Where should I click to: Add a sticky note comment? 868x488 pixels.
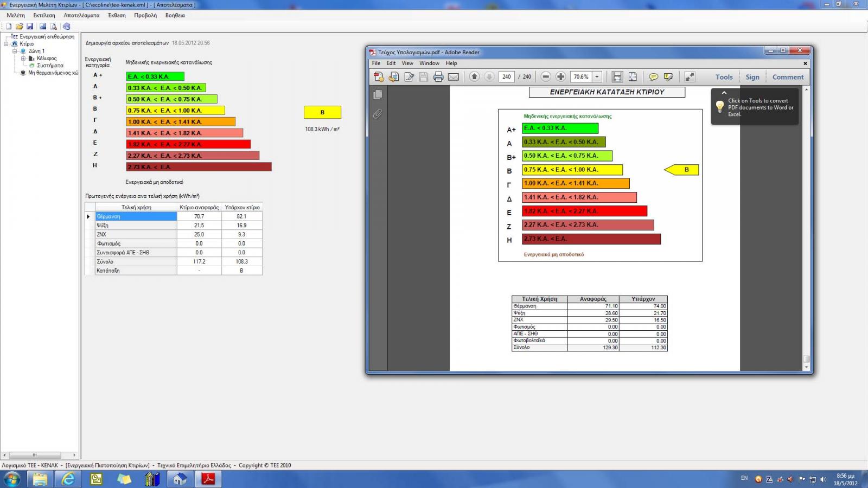(x=654, y=77)
